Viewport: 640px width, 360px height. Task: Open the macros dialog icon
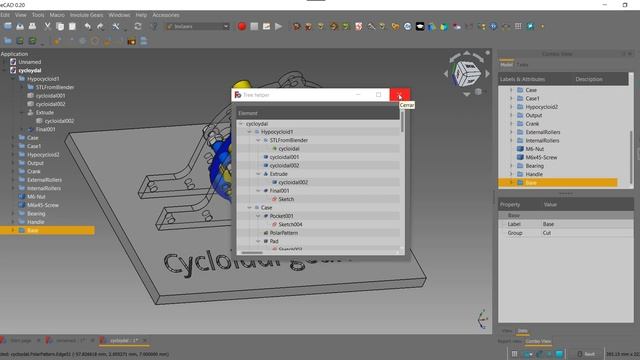coord(267,27)
